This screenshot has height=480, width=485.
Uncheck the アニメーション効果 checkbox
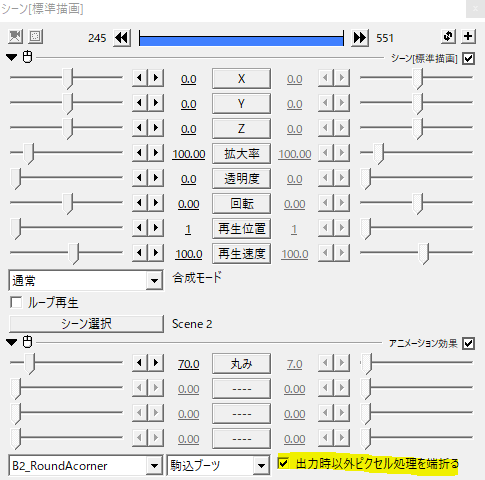(468, 343)
